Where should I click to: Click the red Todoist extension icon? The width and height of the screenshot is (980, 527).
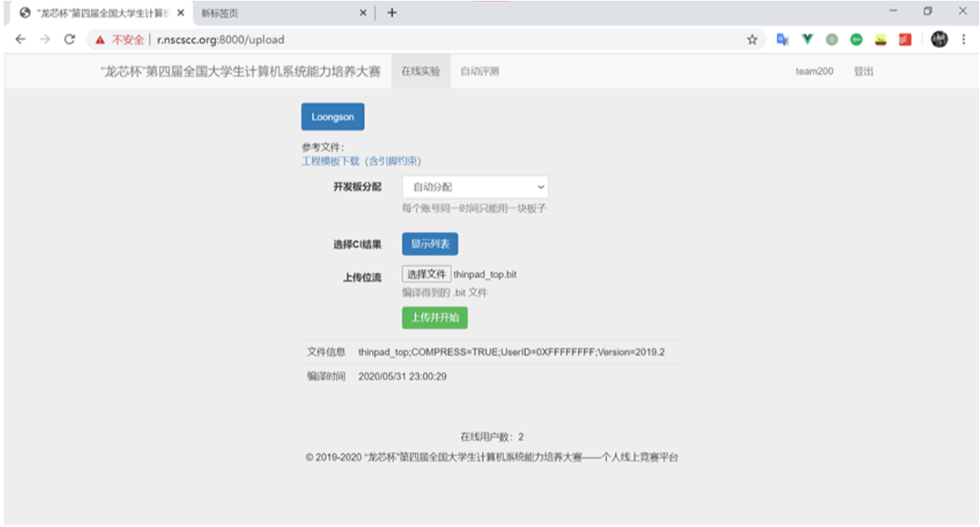pos(904,40)
